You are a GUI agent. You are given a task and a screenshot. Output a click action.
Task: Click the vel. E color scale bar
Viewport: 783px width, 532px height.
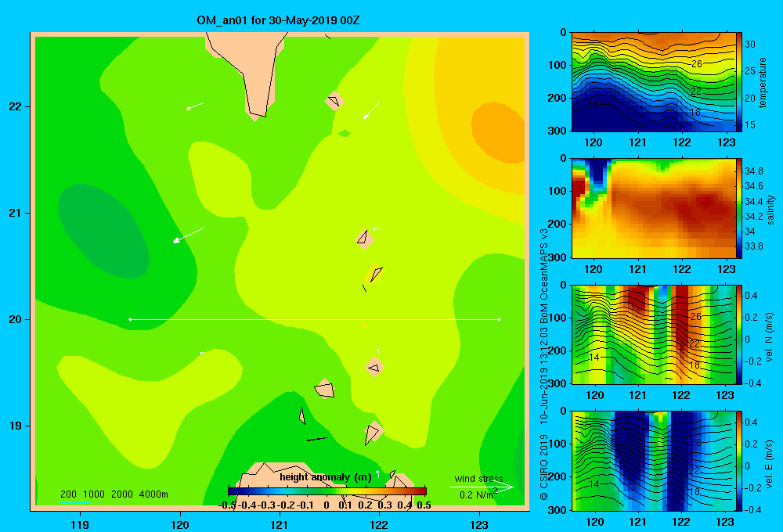(x=739, y=461)
